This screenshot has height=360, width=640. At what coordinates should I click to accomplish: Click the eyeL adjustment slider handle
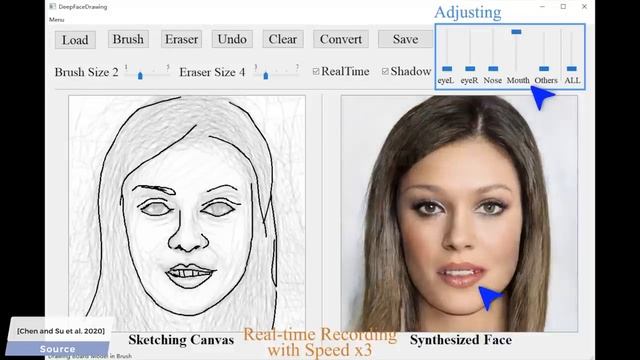tap(447, 69)
